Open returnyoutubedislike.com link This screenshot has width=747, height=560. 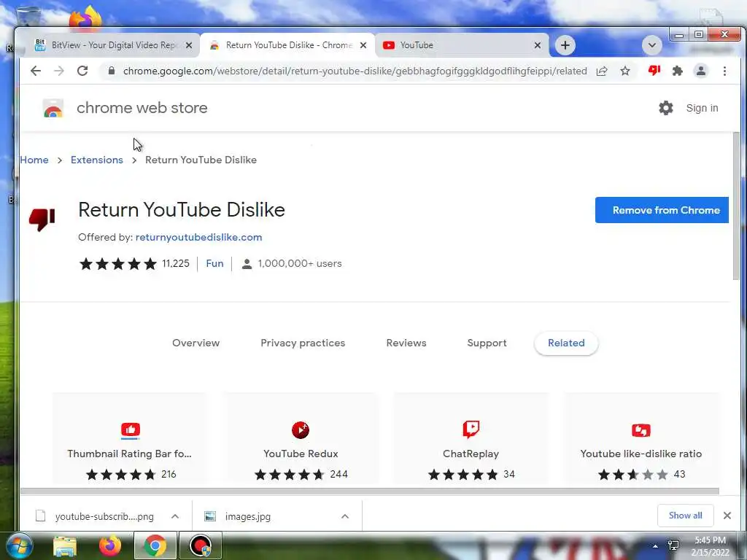pyautogui.click(x=198, y=237)
